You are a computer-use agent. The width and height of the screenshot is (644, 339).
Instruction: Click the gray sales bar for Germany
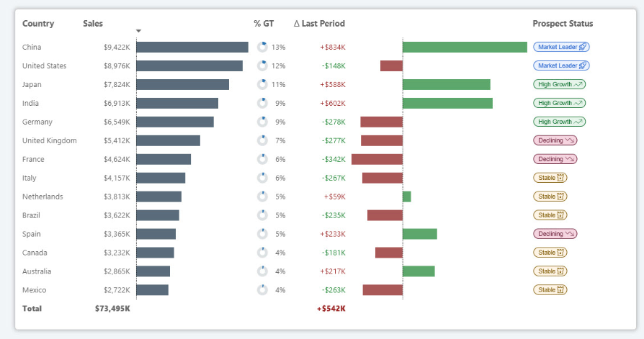[x=175, y=122]
